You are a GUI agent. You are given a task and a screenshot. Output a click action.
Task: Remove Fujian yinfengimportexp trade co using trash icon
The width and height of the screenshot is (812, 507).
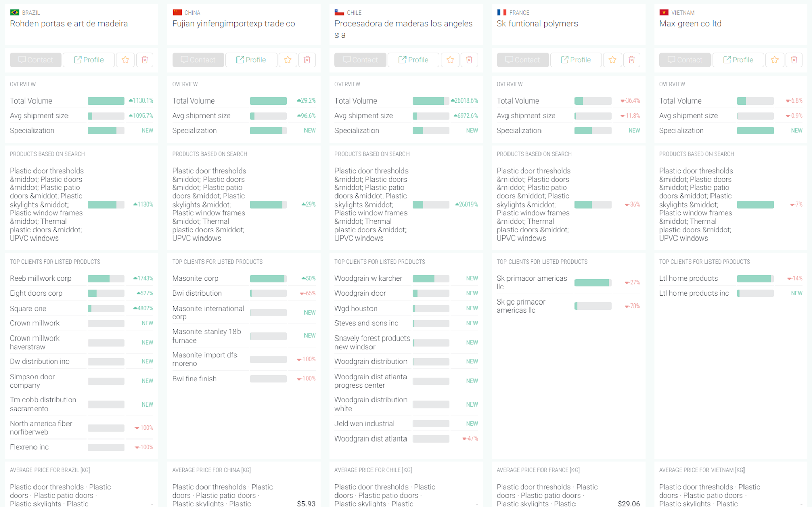[x=307, y=60]
